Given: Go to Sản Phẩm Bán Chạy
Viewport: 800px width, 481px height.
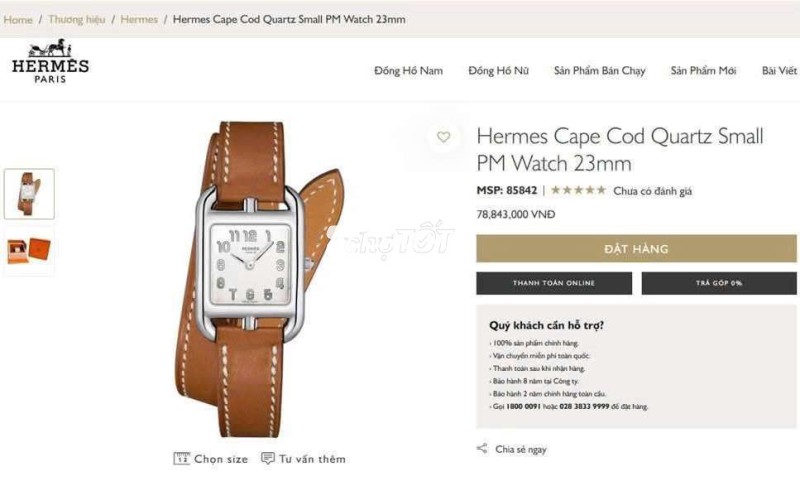Looking at the screenshot, I should coord(599,71).
